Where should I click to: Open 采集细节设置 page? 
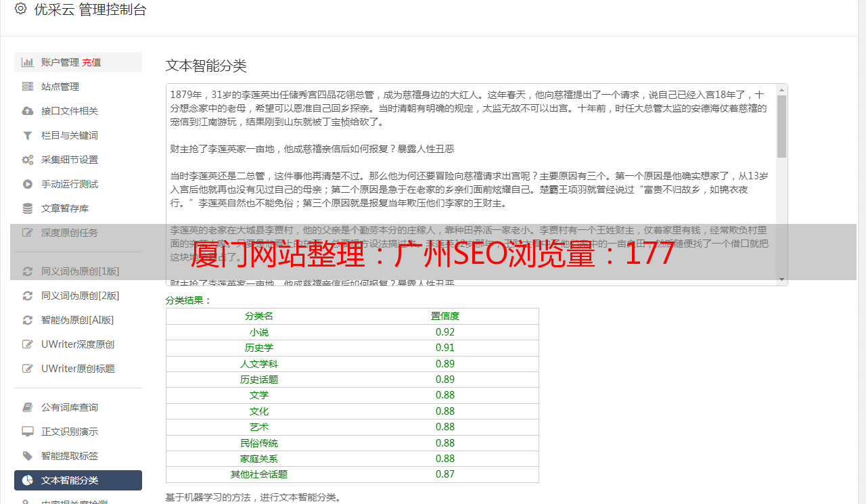[x=78, y=160]
